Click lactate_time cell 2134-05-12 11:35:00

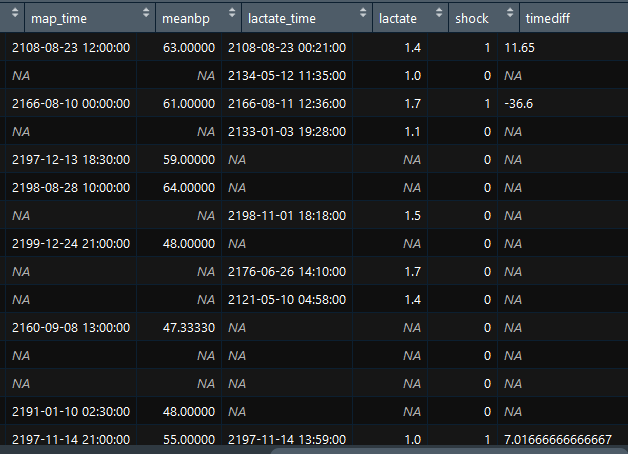287,76
